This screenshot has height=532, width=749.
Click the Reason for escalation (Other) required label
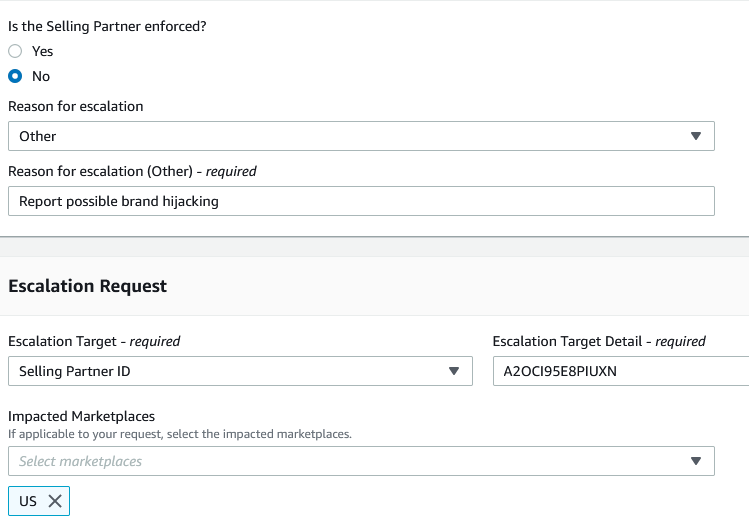tap(132, 171)
